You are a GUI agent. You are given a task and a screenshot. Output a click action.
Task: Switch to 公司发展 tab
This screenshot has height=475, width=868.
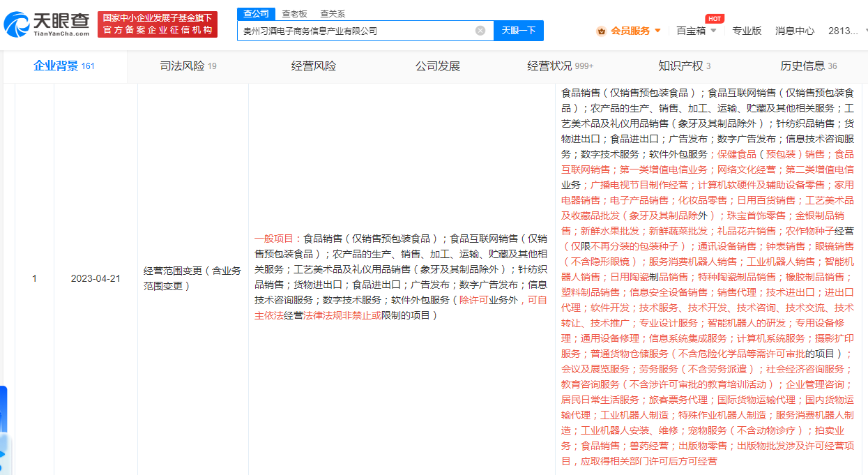pyautogui.click(x=438, y=66)
